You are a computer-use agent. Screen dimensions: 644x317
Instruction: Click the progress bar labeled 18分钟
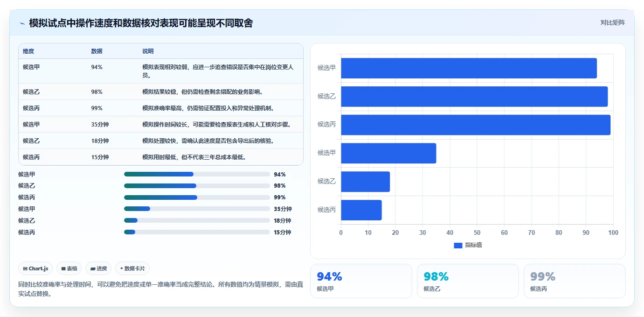click(x=197, y=221)
